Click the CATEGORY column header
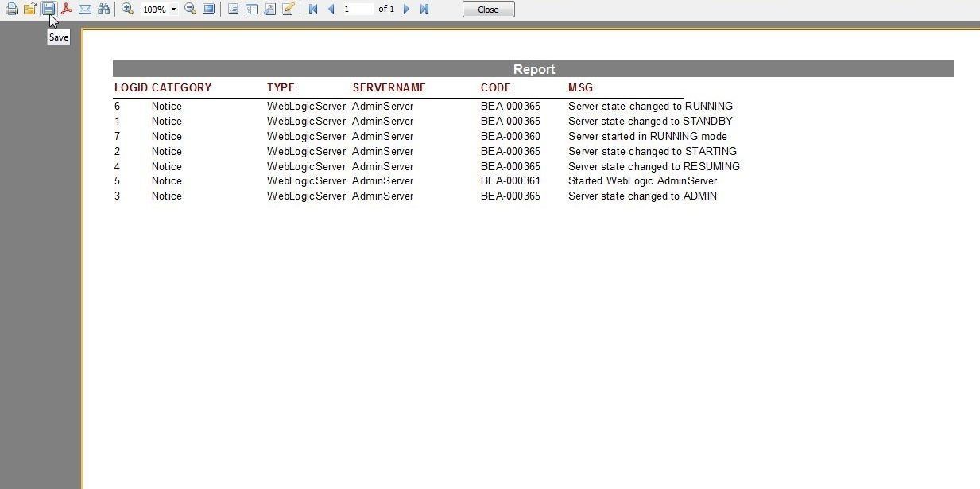 click(181, 87)
